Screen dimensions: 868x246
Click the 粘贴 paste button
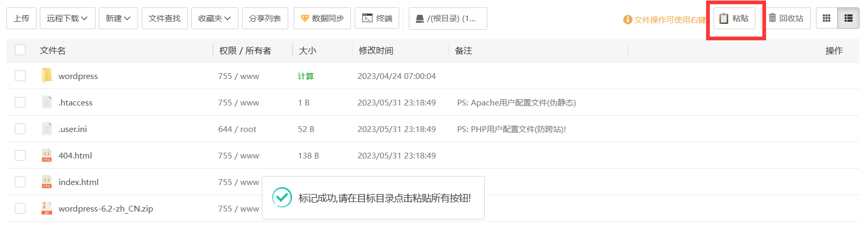click(x=734, y=19)
